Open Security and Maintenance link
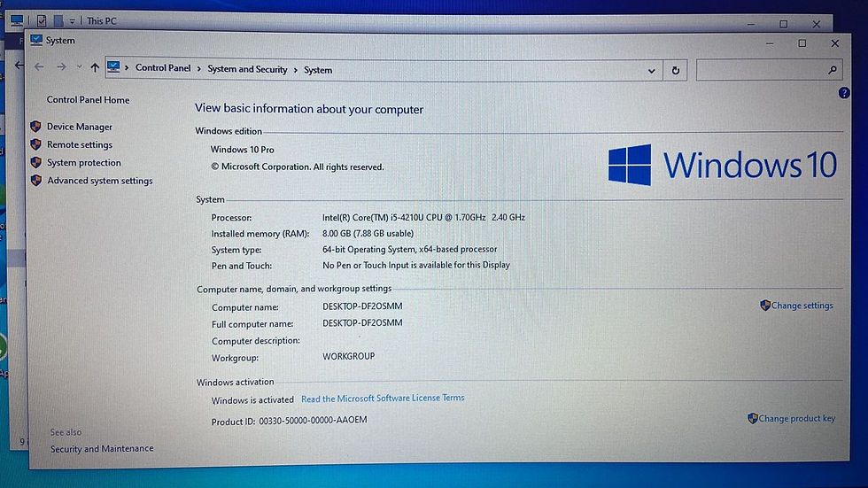 pyautogui.click(x=102, y=449)
